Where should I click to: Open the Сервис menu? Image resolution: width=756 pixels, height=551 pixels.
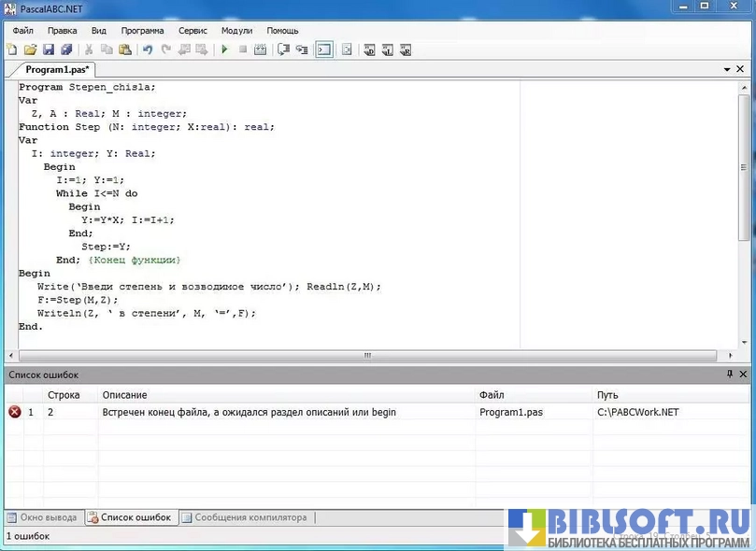pyautogui.click(x=193, y=30)
